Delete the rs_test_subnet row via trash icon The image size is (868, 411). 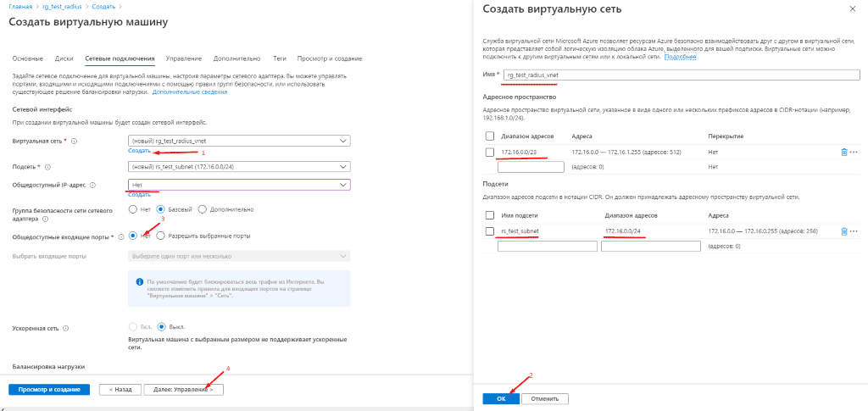(x=843, y=231)
